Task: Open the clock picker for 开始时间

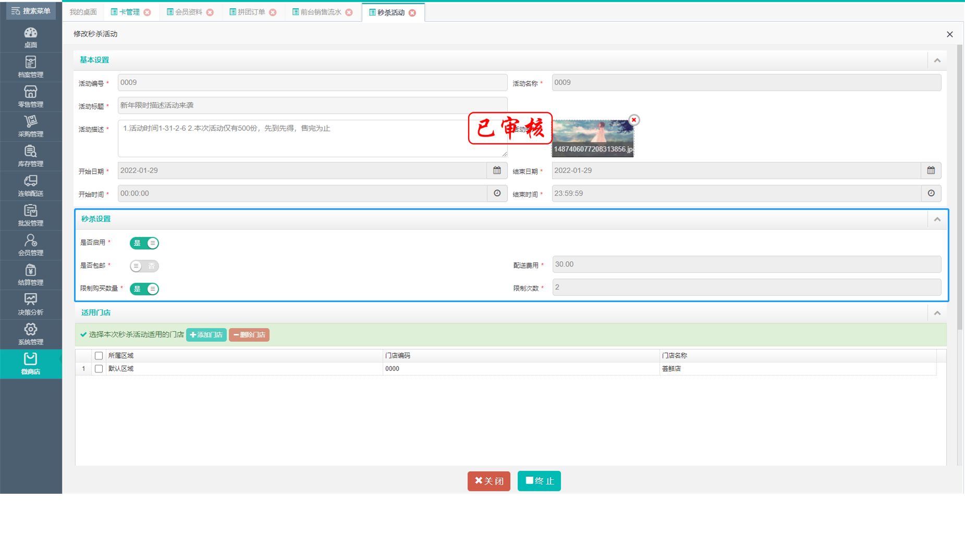Action: point(497,193)
